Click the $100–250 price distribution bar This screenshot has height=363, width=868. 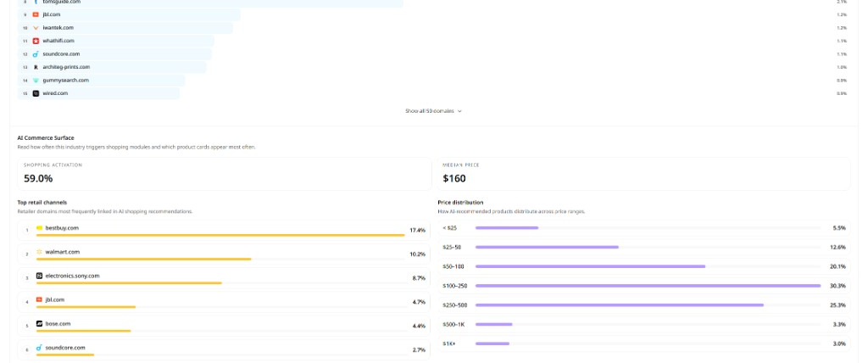648,286
